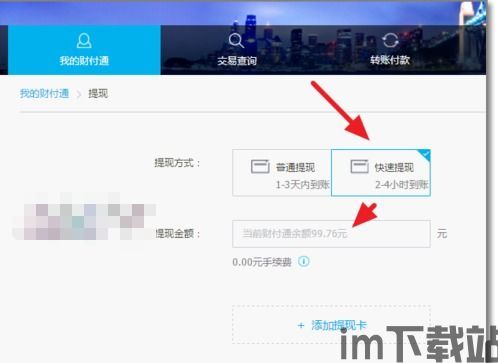
Task: Open the 转账付款 tab
Action: click(x=389, y=50)
